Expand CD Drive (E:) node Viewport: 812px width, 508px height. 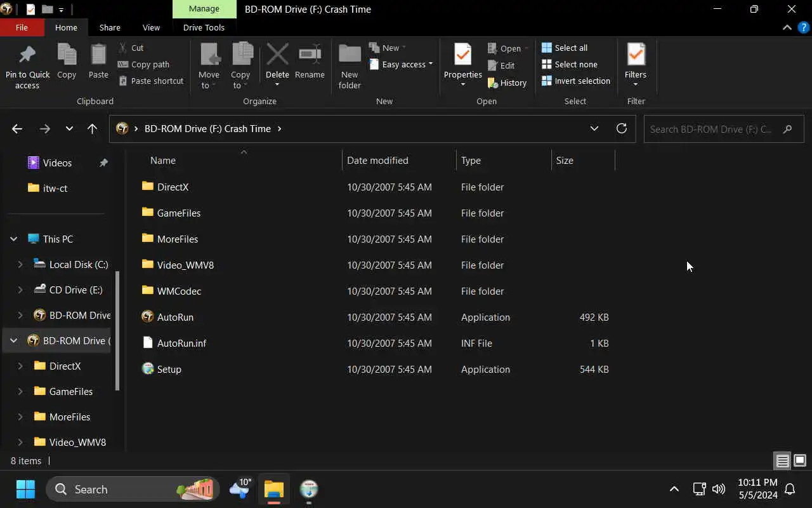[x=20, y=290]
